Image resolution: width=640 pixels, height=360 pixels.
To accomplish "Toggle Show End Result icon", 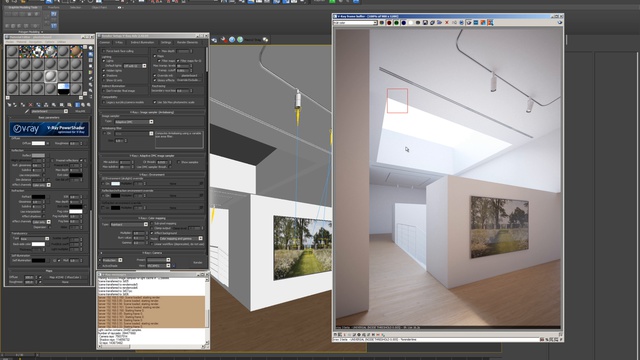I will (x=77, y=105).
